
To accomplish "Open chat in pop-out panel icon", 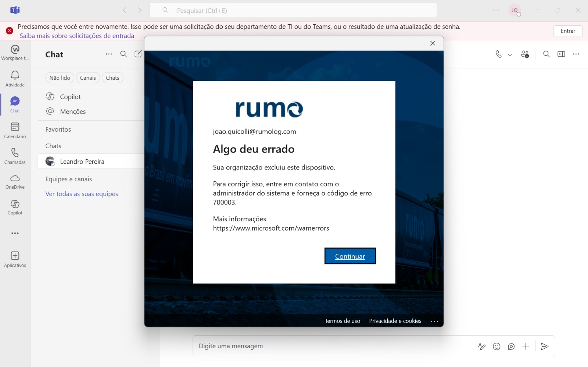I will (x=561, y=54).
